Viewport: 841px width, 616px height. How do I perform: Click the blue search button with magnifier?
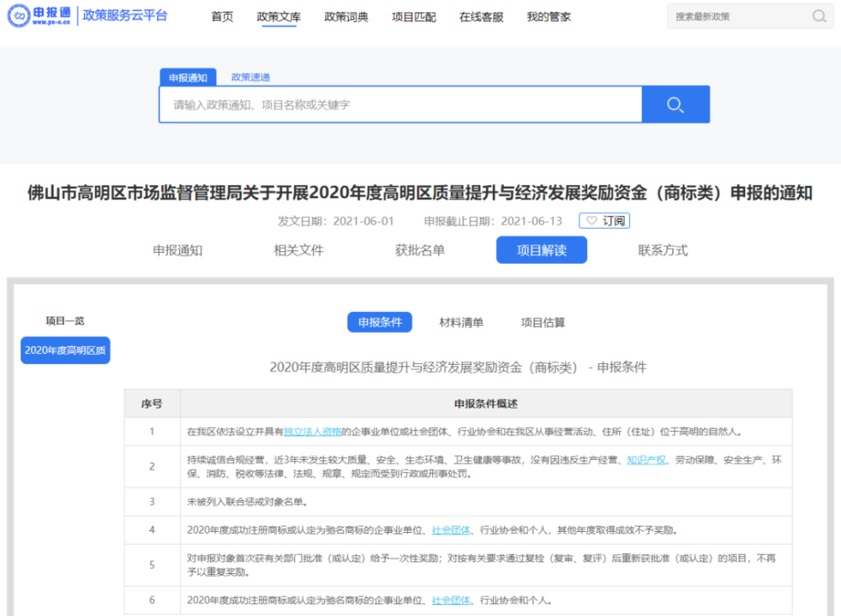point(675,104)
